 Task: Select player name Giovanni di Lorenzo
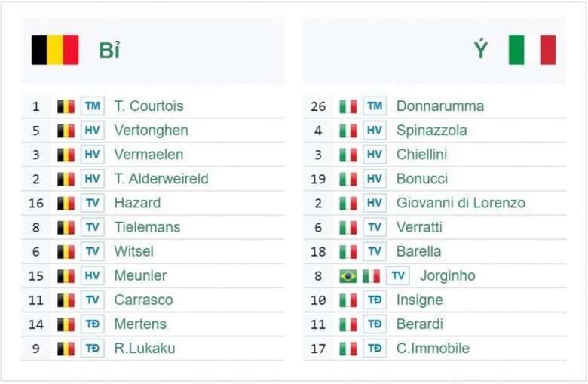pyautogui.click(x=461, y=203)
